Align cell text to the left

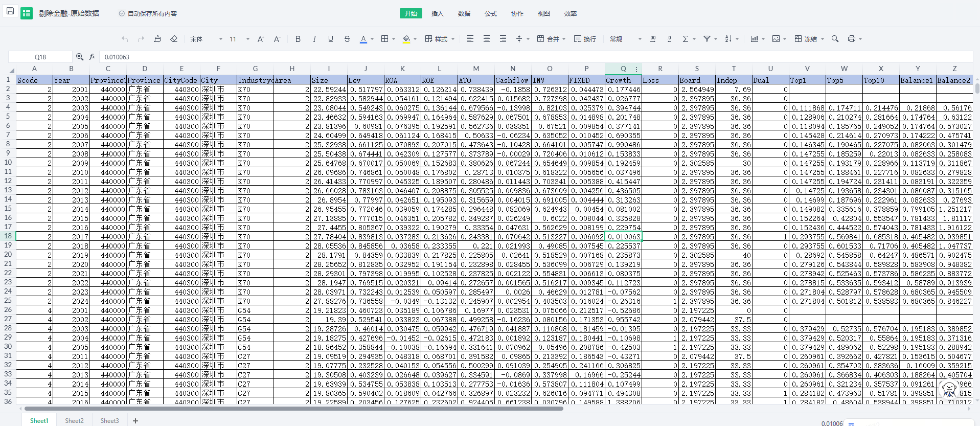click(x=470, y=39)
